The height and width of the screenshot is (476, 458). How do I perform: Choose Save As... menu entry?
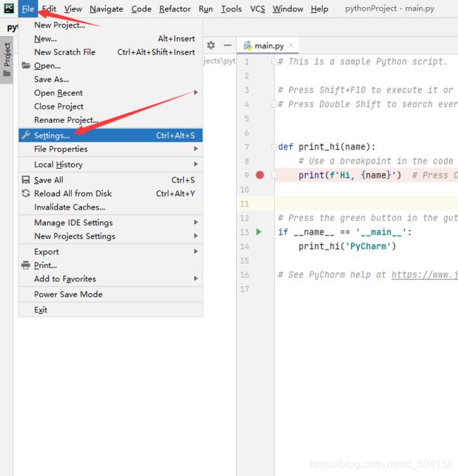coord(111,79)
